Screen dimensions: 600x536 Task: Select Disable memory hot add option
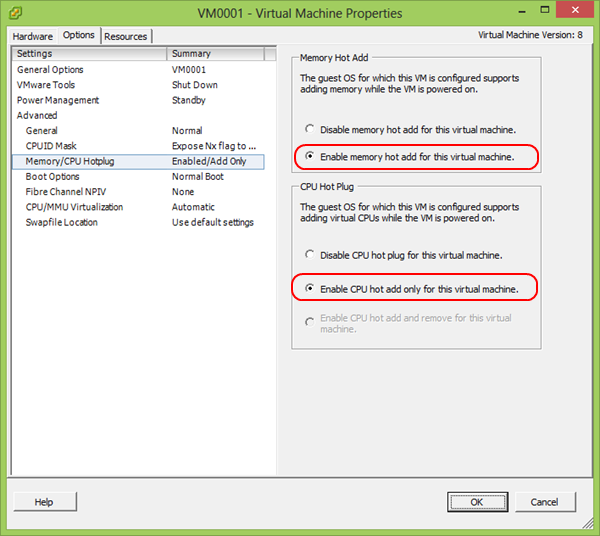pyautogui.click(x=310, y=129)
